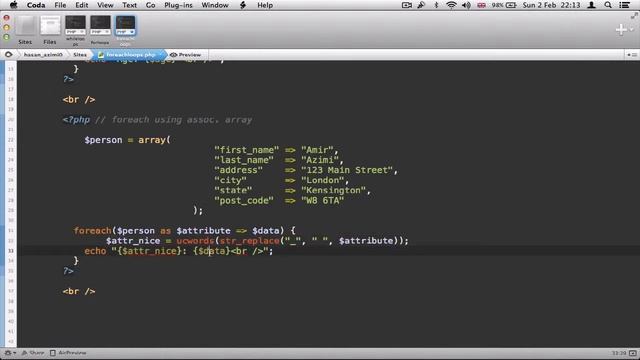Viewport: 640px width, 360px height.
Task: Open the Wi-Fi status menu
Action: click(451, 5)
